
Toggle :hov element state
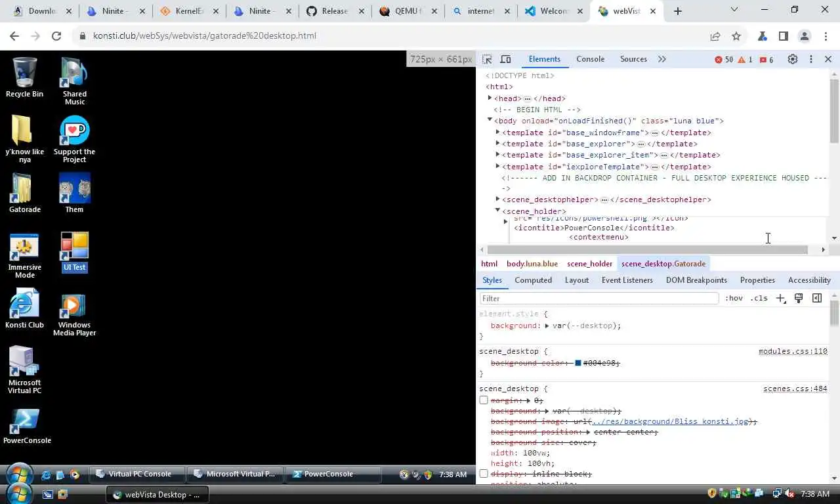pyautogui.click(x=734, y=298)
